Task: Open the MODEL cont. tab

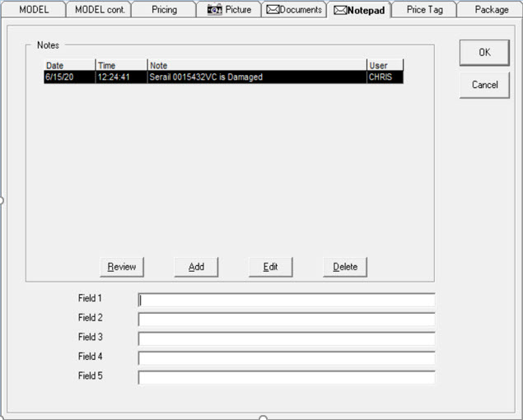Action: [x=100, y=9]
